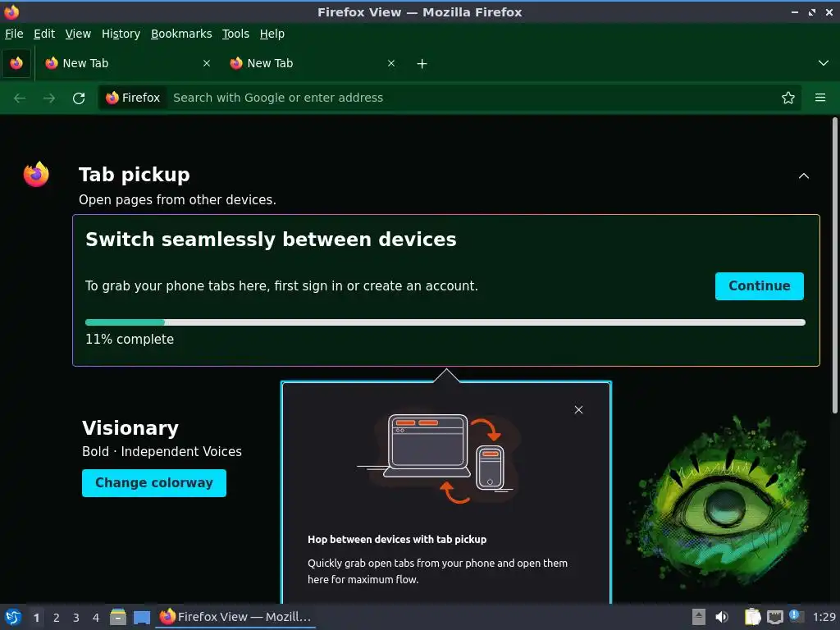Click 'Switch seamlessly between devices' heading

point(271,240)
